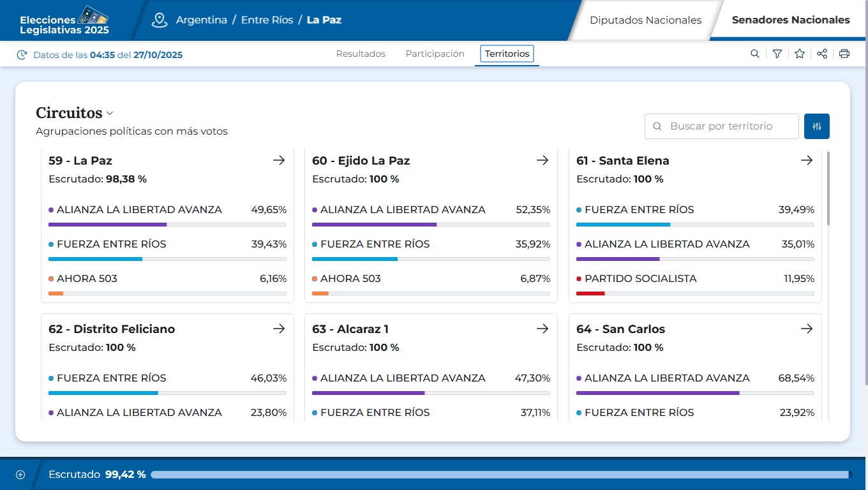Open circuit 64 San Carlos via arrow
The image size is (868, 490).
tap(807, 329)
